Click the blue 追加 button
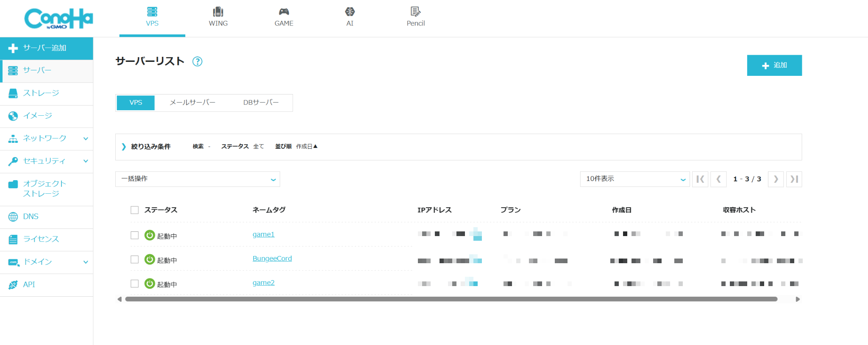 pos(774,65)
